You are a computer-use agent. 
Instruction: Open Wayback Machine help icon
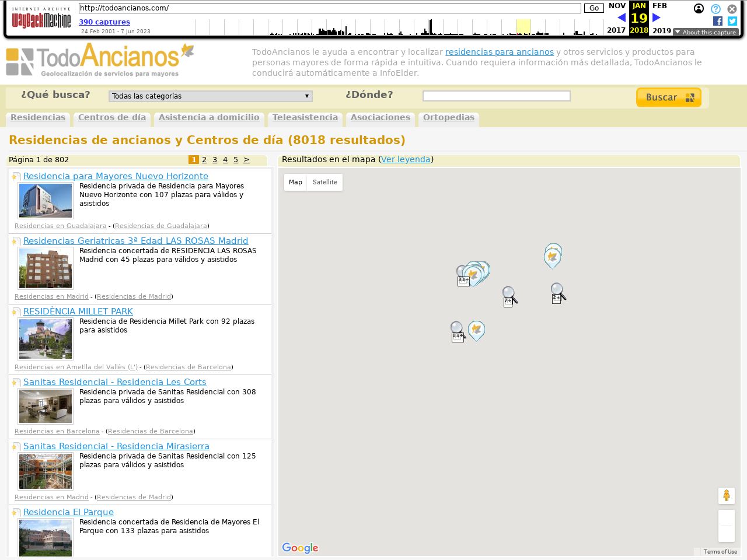[x=715, y=9]
